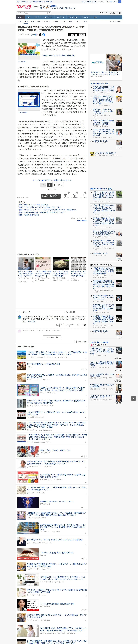138x644 pixels.
Task: Go to page 2 pagination button
Action: click(55, 185)
